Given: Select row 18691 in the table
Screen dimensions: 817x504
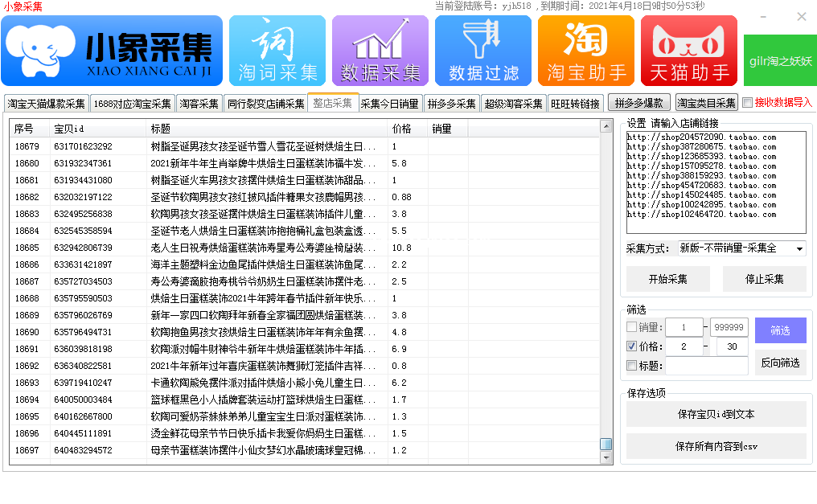Looking at the screenshot, I should coord(304,349).
